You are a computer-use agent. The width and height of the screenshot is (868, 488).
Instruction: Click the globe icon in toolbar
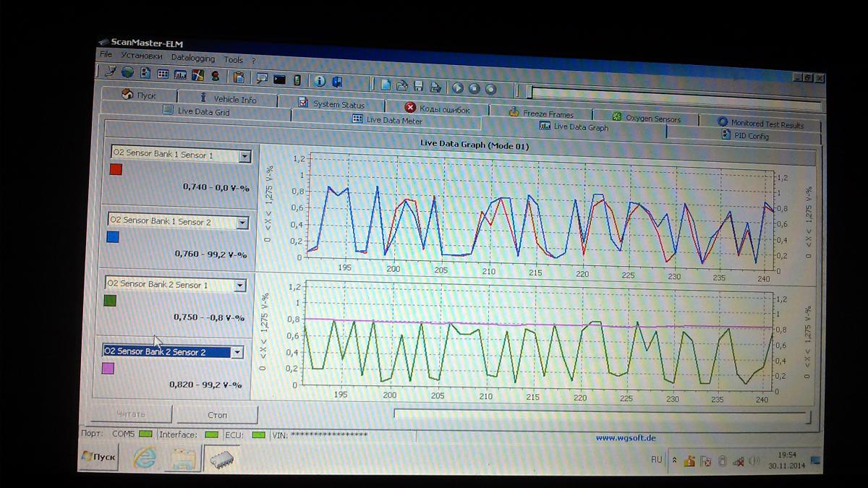point(127,72)
